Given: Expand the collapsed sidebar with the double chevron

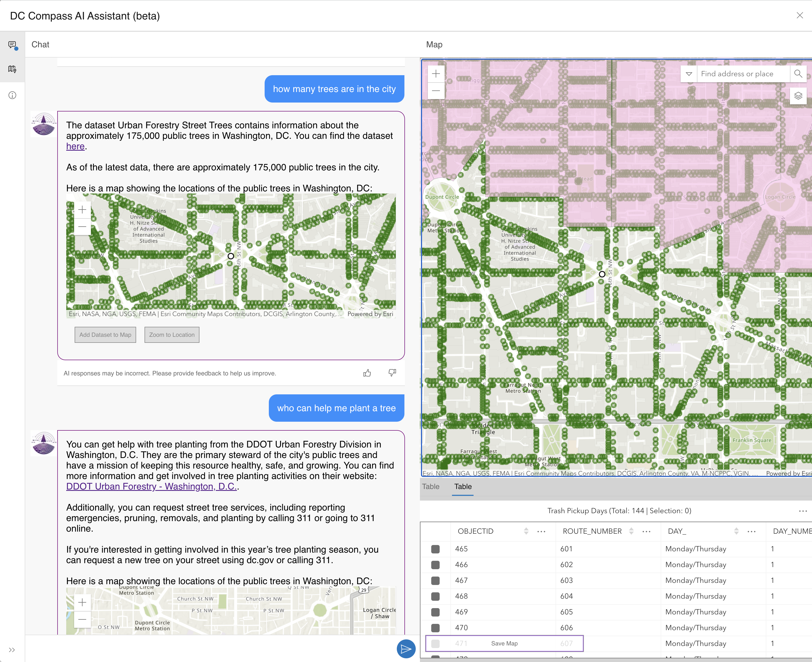Looking at the screenshot, I should tap(12, 650).
